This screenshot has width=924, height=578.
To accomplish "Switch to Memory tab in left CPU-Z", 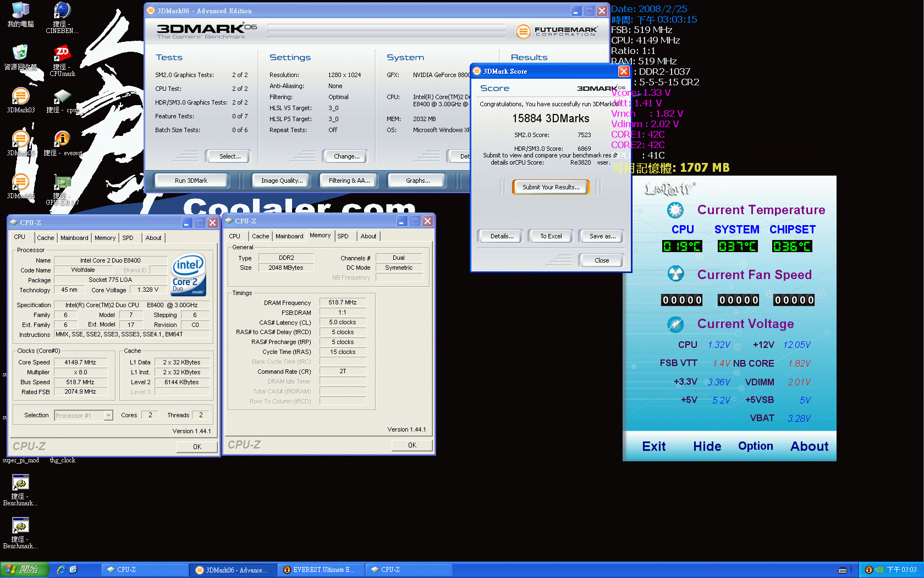I will pyautogui.click(x=105, y=238).
